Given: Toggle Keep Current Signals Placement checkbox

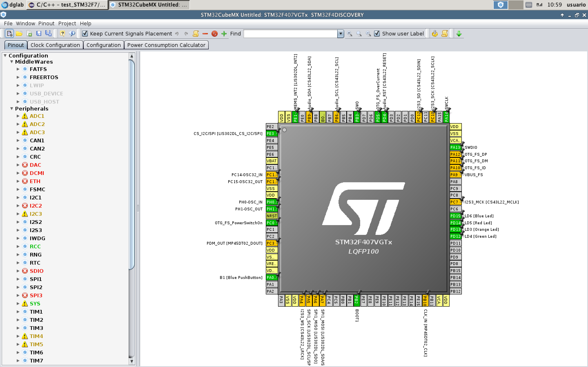Looking at the screenshot, I should click(x=85, y=33).
